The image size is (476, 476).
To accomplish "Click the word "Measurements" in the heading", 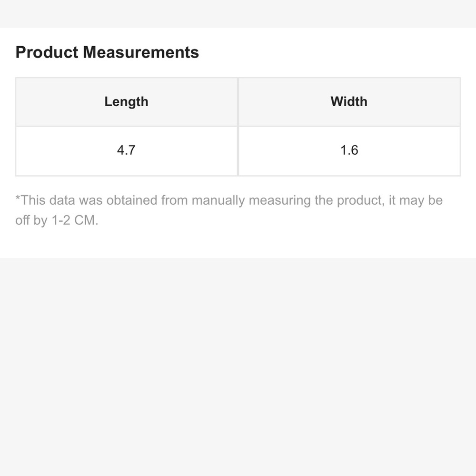I will pyautogui.click(x=141, y=52).
